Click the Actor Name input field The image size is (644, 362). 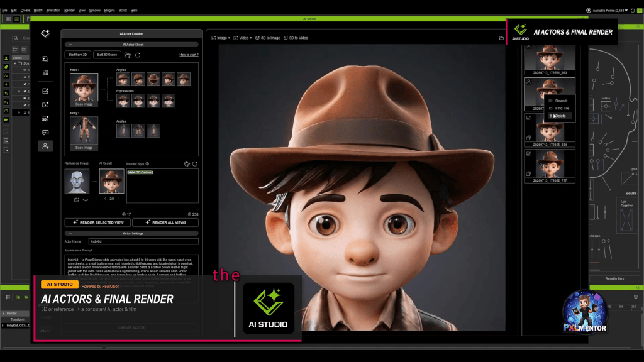143,242
